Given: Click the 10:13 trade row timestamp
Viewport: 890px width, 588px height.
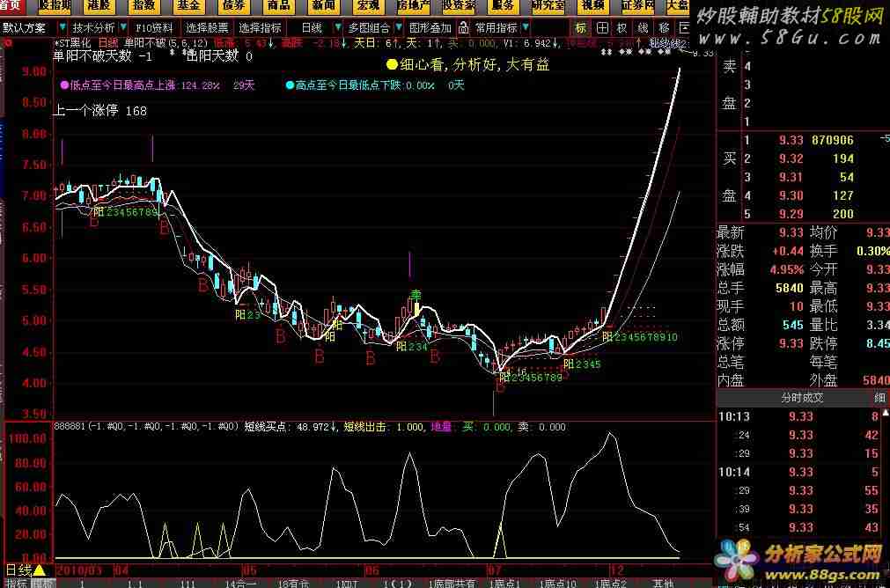Looking at the screenshot, I should pos(734,416).
